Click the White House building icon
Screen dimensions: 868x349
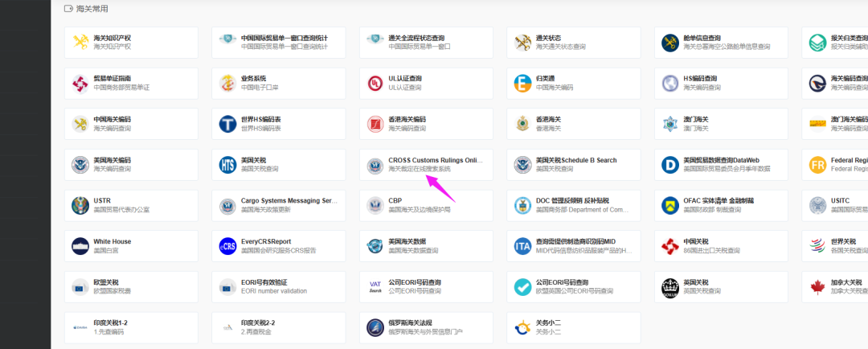pos(80,247)
